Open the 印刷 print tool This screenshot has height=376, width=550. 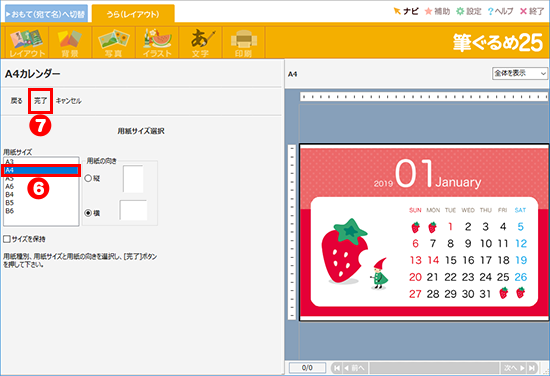click(243, 43)
